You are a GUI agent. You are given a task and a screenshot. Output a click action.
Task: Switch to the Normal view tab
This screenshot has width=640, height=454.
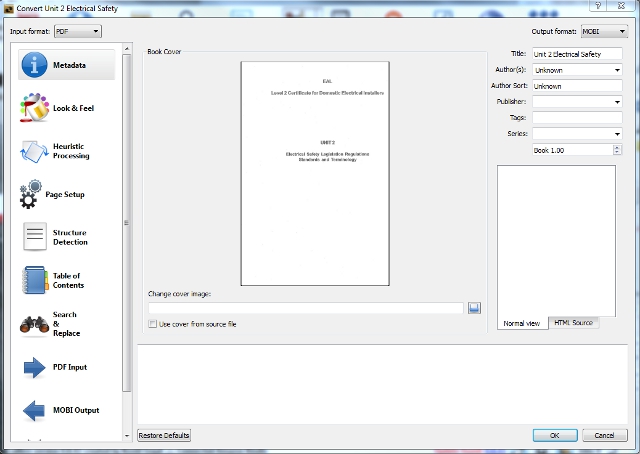[522, 323]
